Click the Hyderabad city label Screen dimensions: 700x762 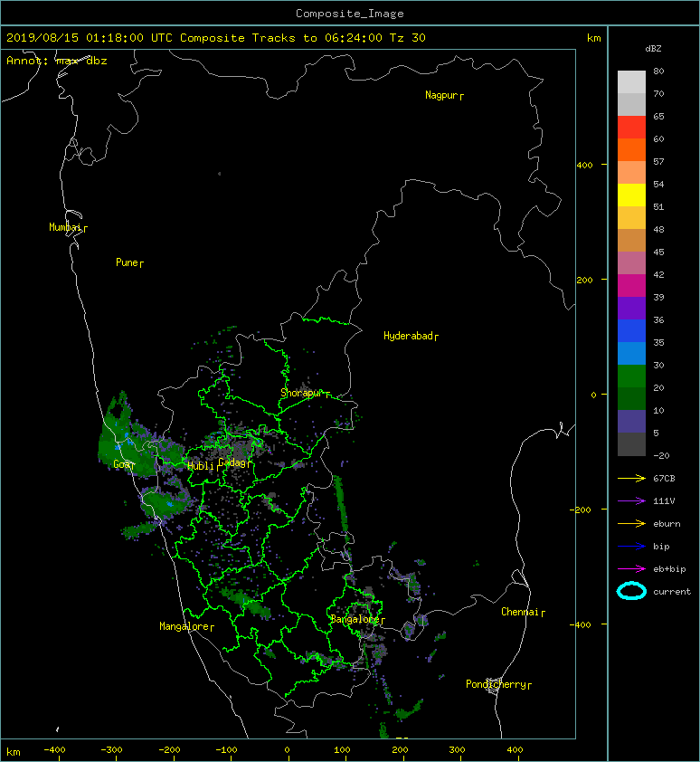click(408, 336)
